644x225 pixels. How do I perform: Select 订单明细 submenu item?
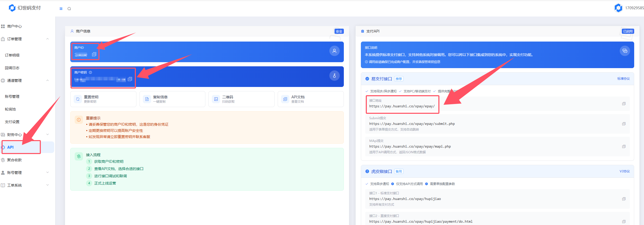coord(12,55)
